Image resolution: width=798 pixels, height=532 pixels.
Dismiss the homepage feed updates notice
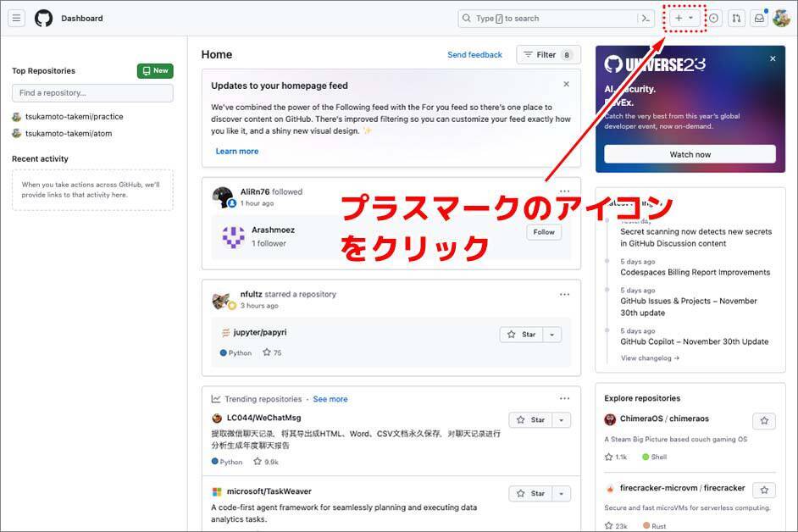567,84
